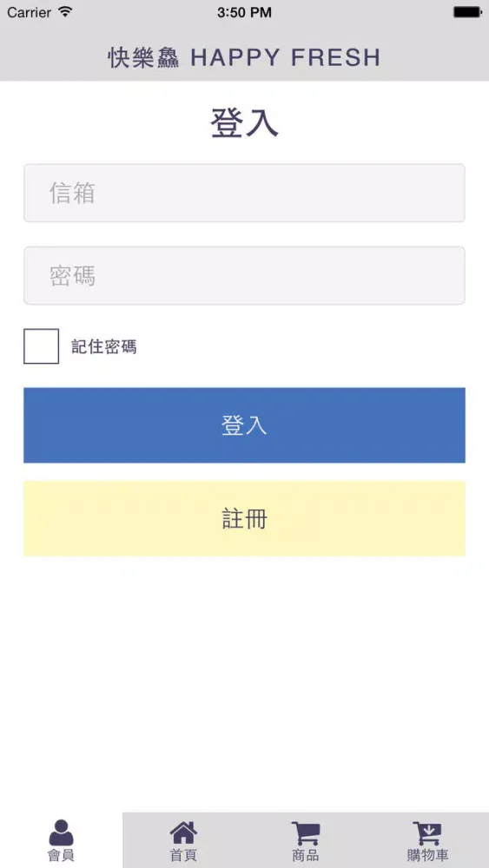
Task: Tap the home house icon
Action: click(183, 833)
